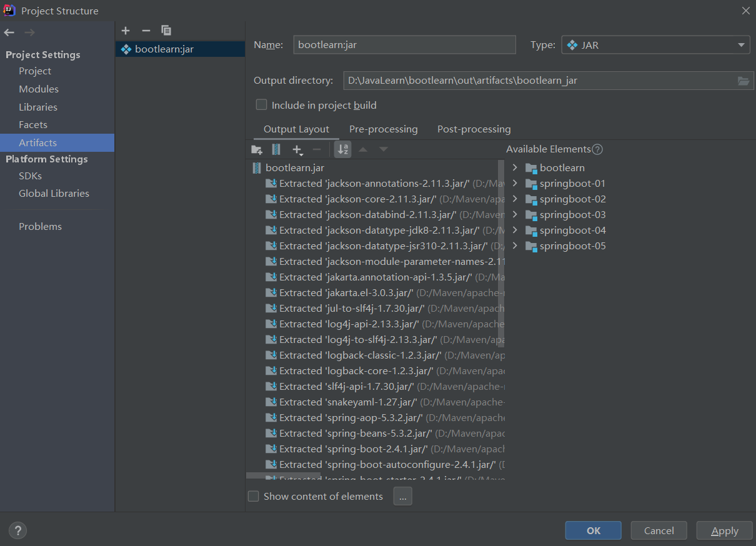This screenshot has width=756, height=546.
Task: Expand the springboot-05 module node
Action: tap(515, 246)
